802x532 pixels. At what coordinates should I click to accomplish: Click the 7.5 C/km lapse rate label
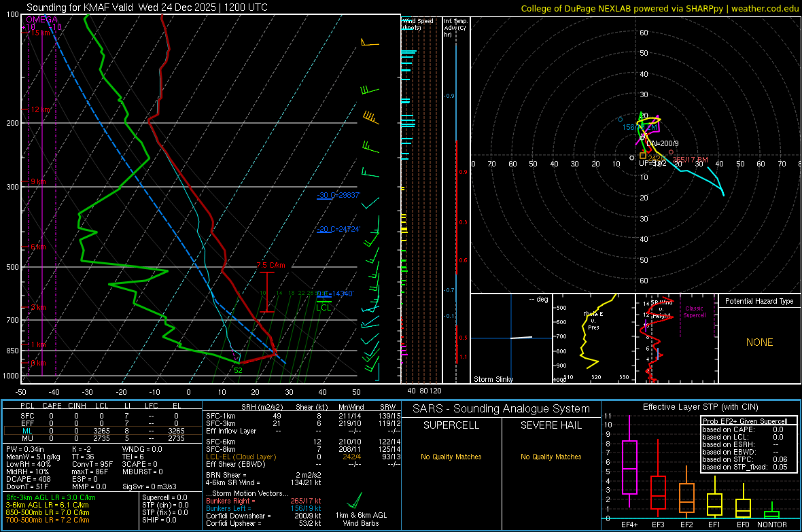271,265
